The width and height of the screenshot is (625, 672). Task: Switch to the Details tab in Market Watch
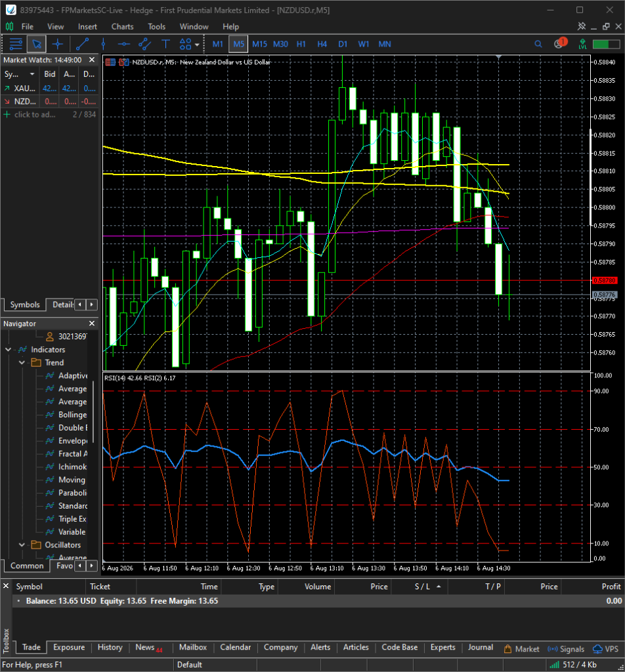(62, 304)
